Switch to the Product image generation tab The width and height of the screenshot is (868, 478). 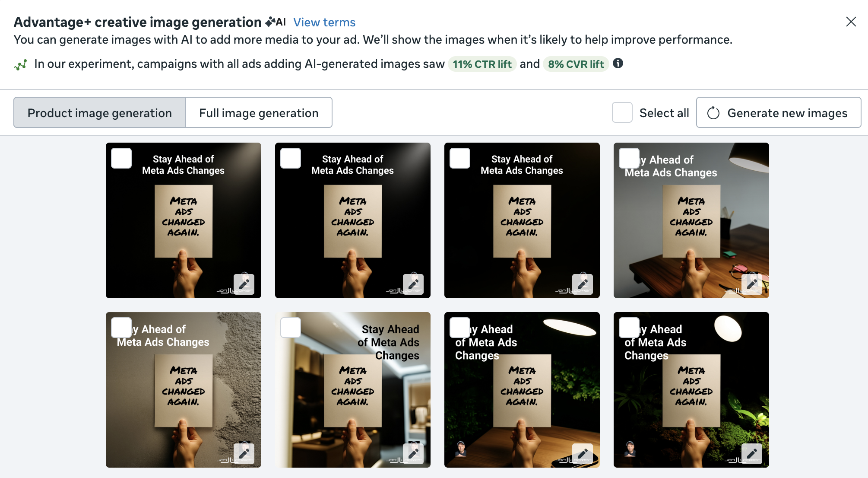click(x=100, y=113)
